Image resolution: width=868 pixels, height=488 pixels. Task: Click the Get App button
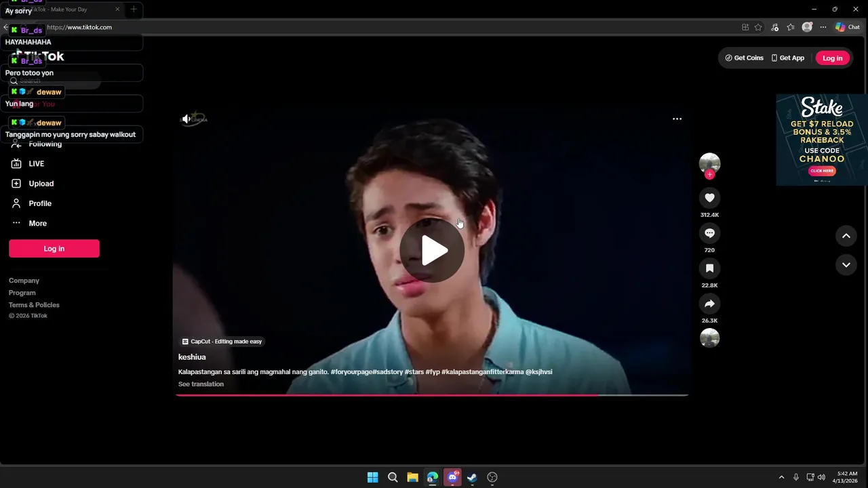[x=787, y=58]
